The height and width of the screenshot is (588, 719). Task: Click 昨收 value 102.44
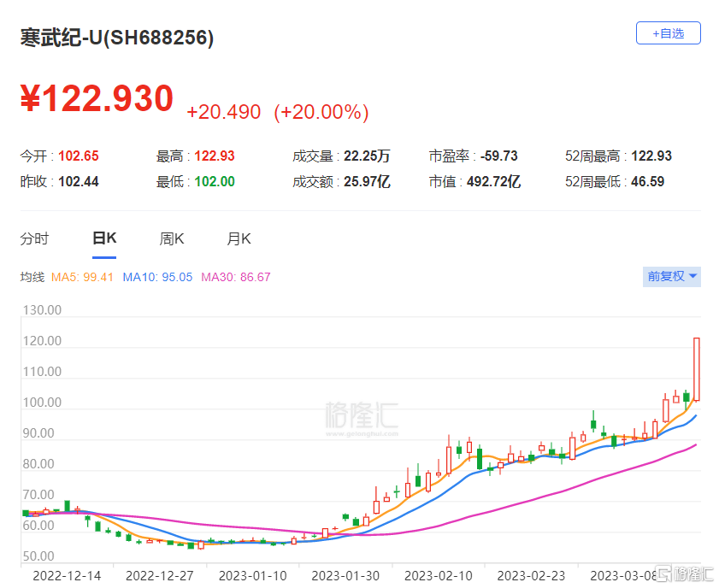(x=79, y=182)
